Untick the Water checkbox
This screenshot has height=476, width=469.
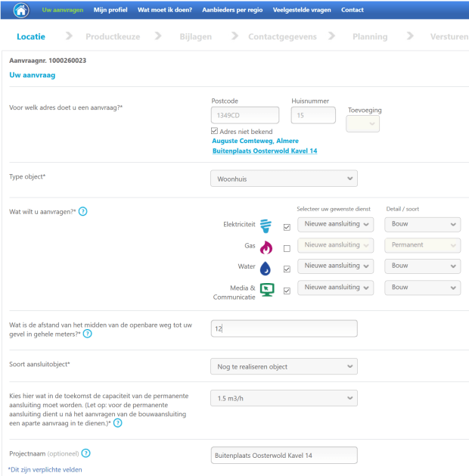click(x=286, y=269)
